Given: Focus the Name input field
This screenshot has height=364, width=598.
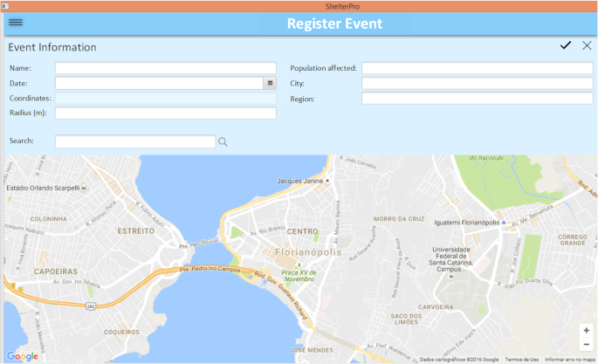Looking at the screenshot, I should click(166, 68).
